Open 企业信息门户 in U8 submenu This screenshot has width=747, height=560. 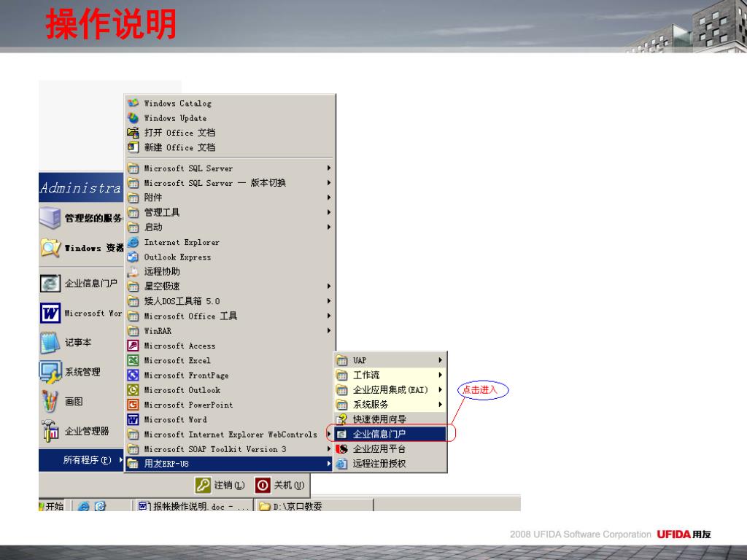390,434
